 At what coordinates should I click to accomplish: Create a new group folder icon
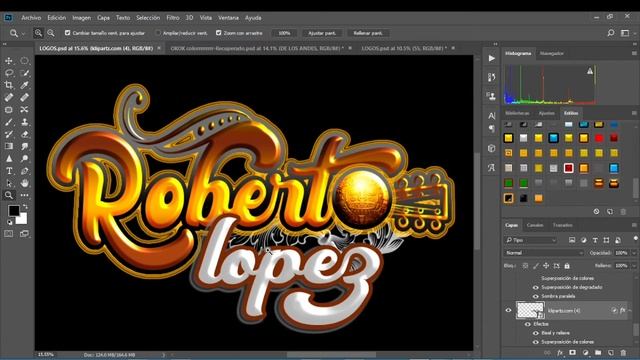click(598, 353)
